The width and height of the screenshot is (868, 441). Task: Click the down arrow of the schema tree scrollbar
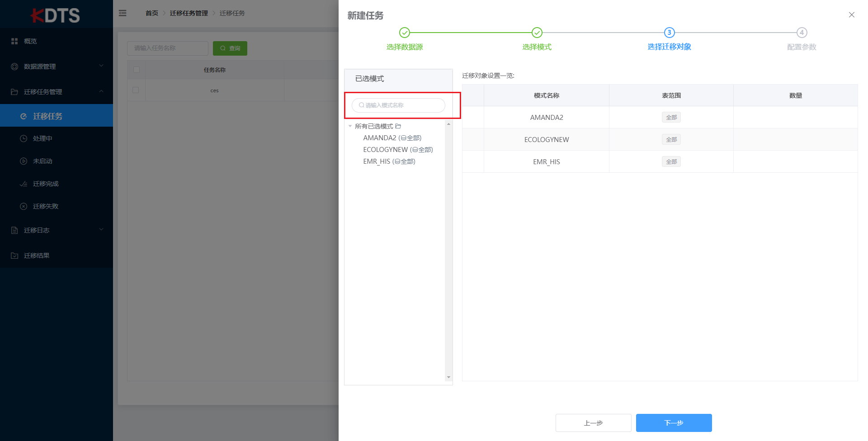[x=448, y=377]
